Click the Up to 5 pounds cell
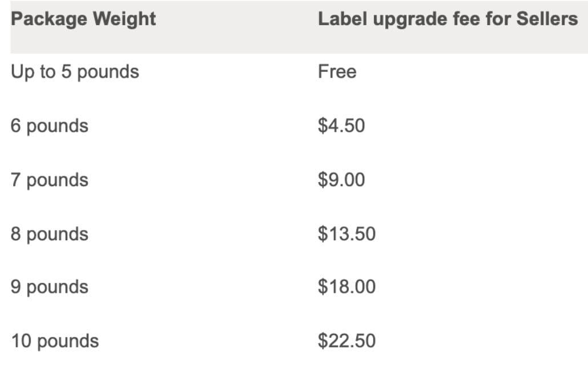The width and height of the screenshot is (588, 367). pyautogui.click(x=75, y=72)
